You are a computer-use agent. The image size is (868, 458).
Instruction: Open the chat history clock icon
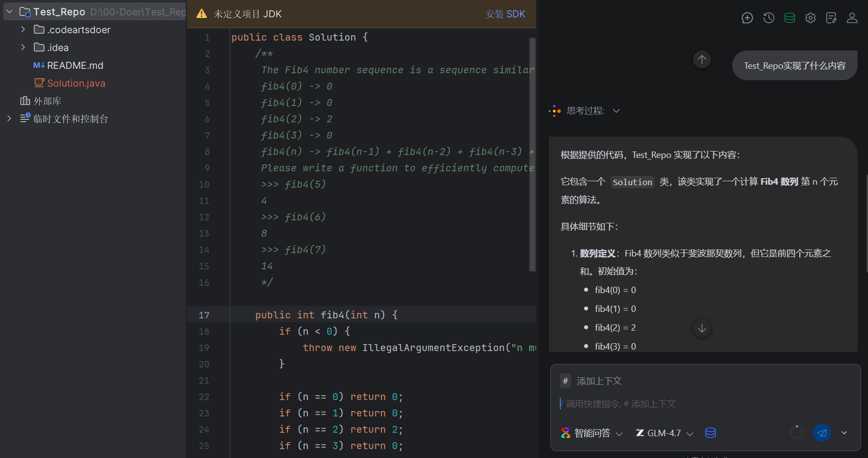[x=768, y=18]
